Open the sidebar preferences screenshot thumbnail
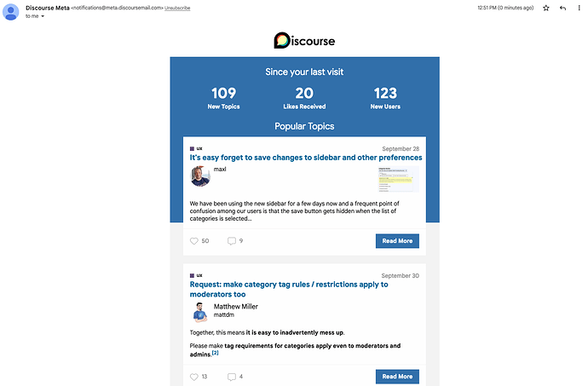This screenshot has height=386, width=588. (x=399, y=179)
